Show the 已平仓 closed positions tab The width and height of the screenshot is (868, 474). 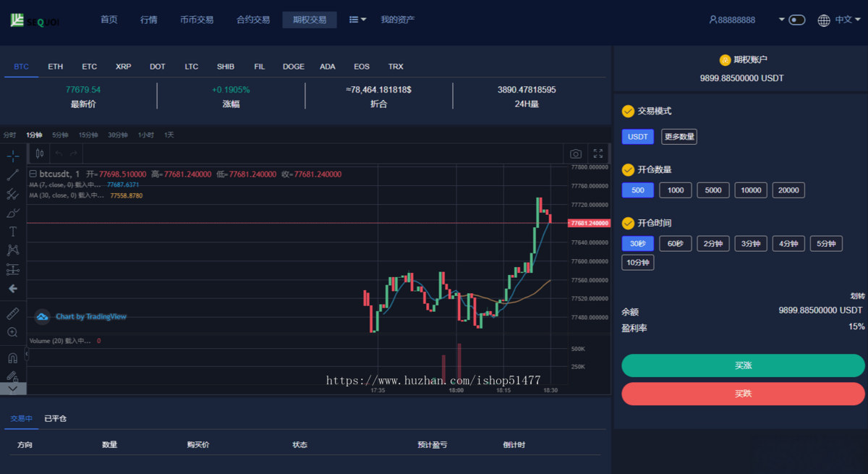(56, 418)
